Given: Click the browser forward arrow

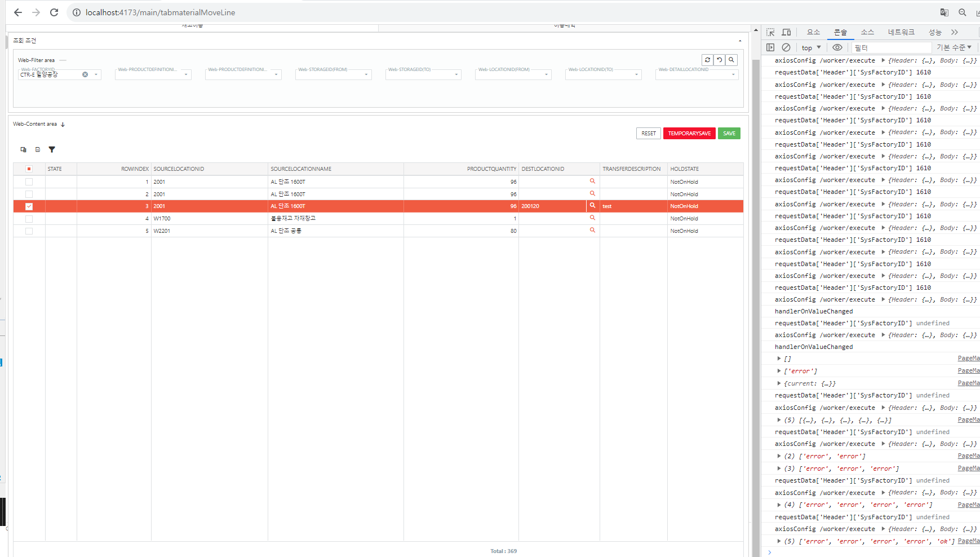Looking at the screenshot, I should click(36, 12).
